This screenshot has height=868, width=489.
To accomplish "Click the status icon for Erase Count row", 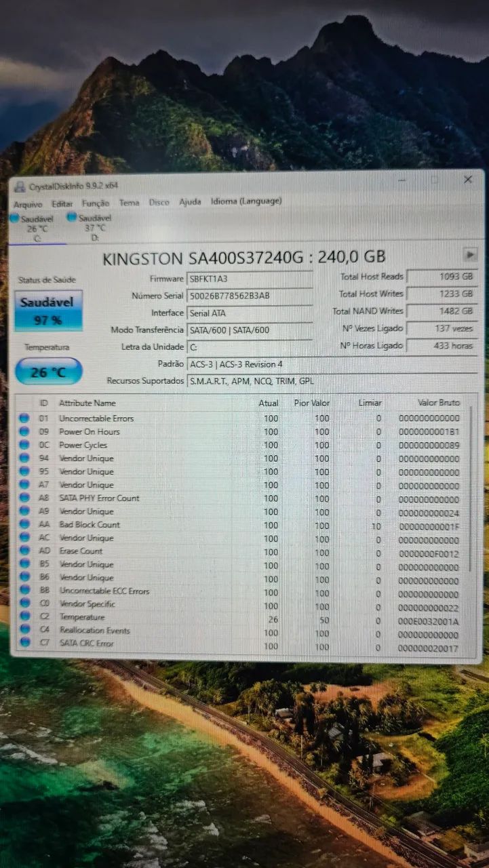I will [24, 551].
